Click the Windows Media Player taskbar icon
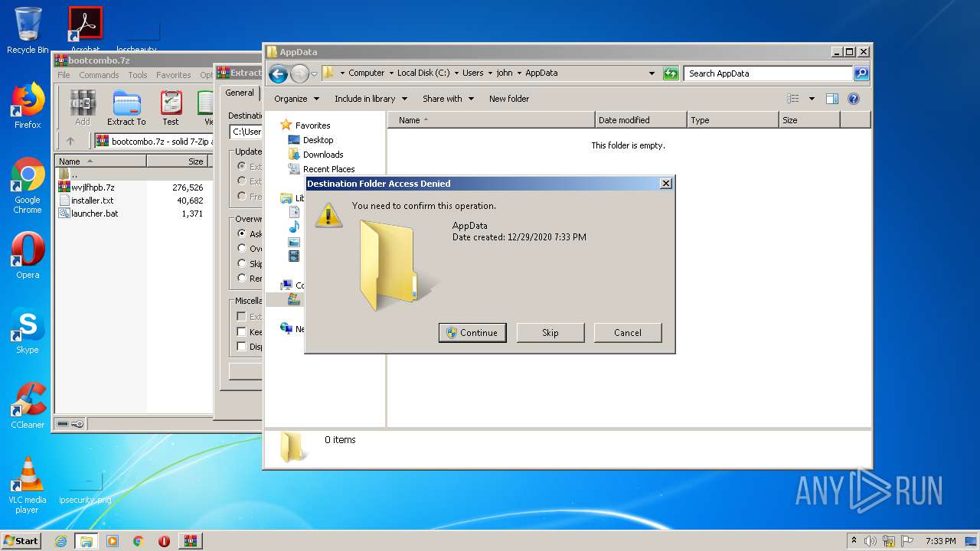980x551 pixels. coord(113,541)
